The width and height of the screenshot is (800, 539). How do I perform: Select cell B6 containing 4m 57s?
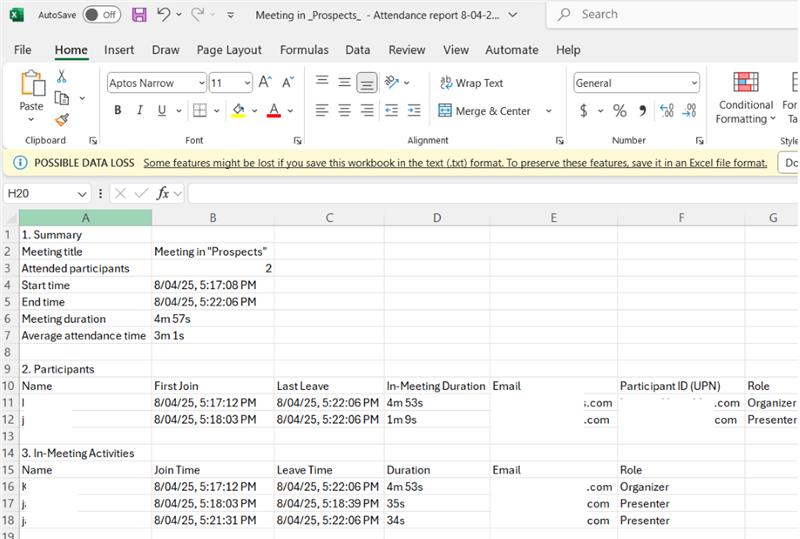pos(213,319)
